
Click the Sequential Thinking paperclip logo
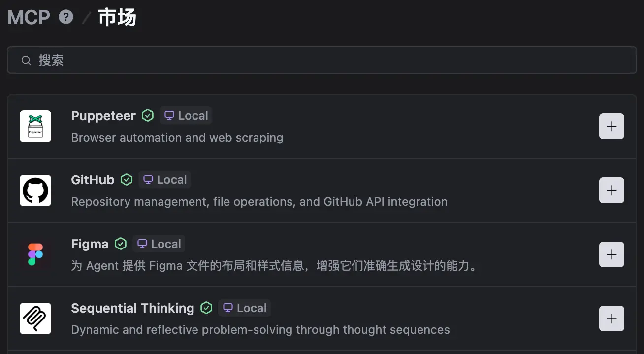pyautogui.click(x=35, y=319)
